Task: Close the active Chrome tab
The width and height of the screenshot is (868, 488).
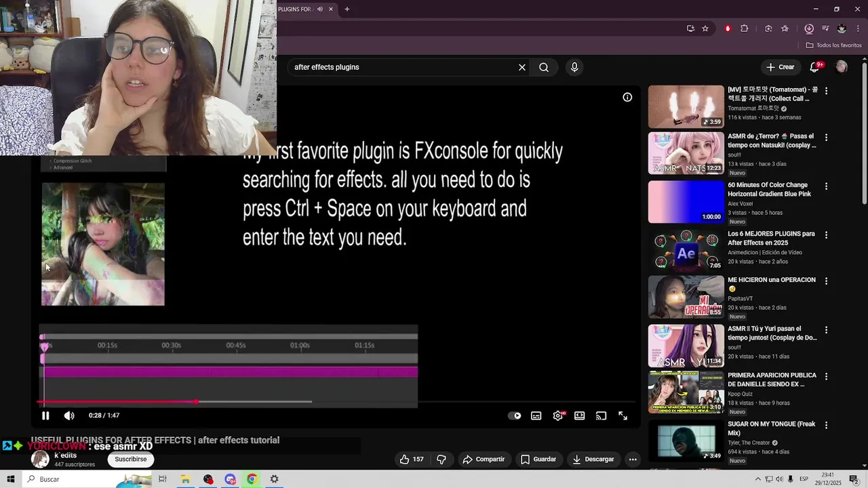Action: click(x=331, y=9)
